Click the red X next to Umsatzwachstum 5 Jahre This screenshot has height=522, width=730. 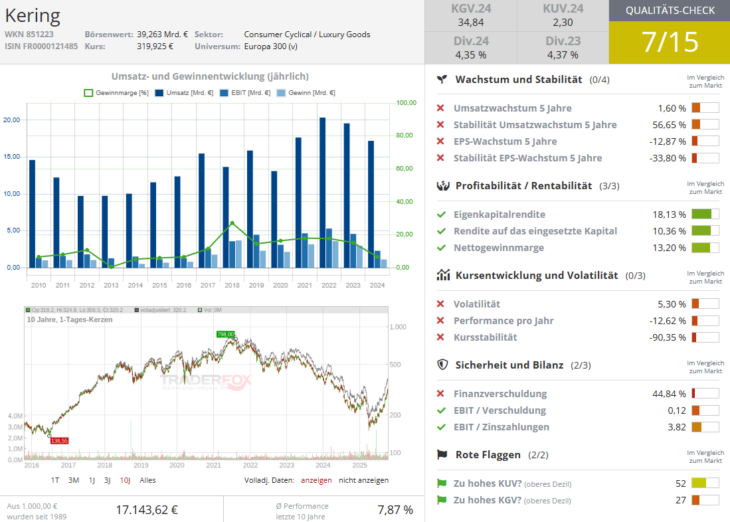[441, 108]
